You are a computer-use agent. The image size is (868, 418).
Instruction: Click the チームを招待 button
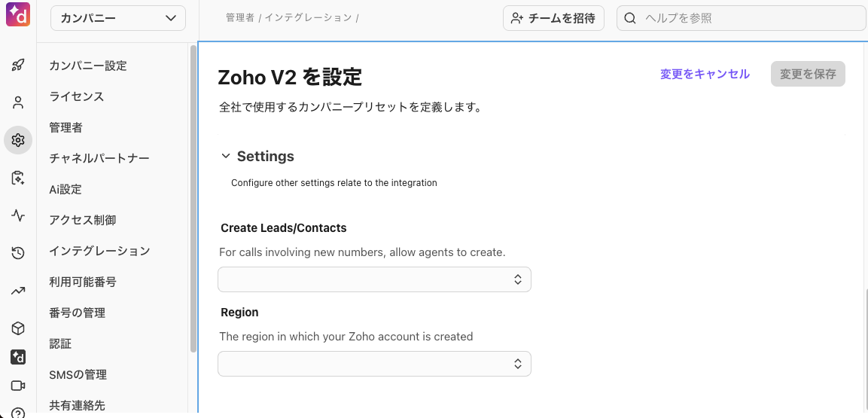[x=553, y=18]
